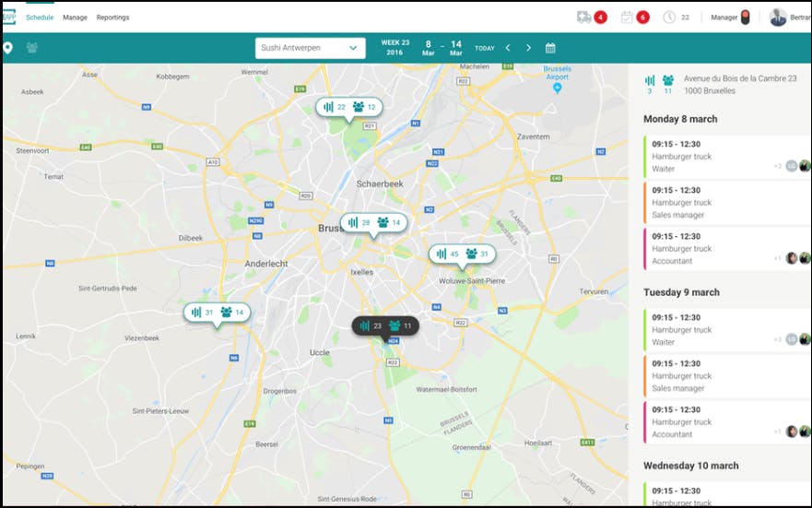Open the calendar date picker icon
Viewport: 812px width, 508px height.
[x=550, y=48]
